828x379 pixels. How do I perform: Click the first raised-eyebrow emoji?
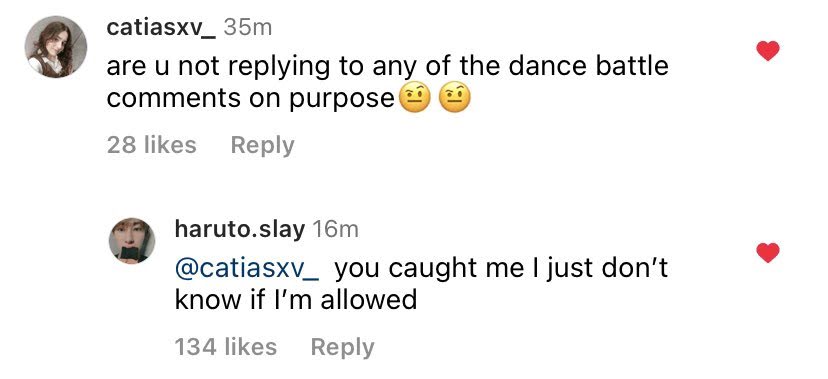(415, 99)
